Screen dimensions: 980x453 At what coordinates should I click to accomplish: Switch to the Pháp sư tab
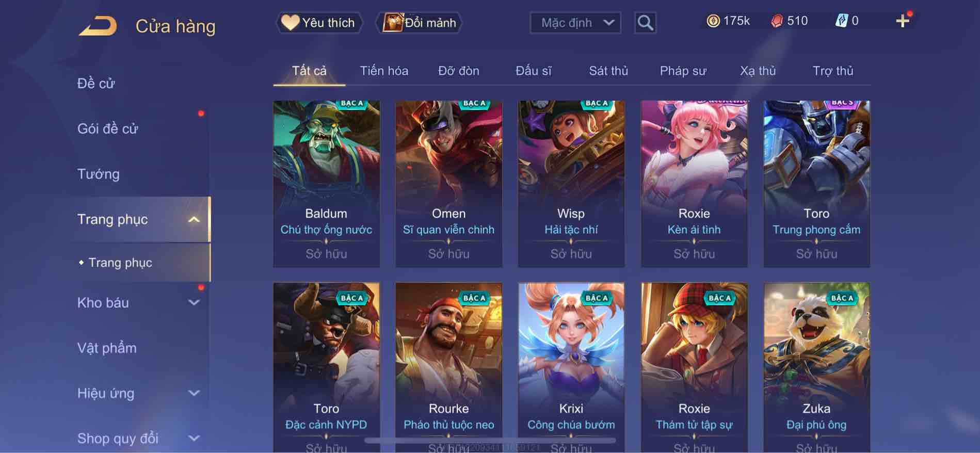click(683, 71)
